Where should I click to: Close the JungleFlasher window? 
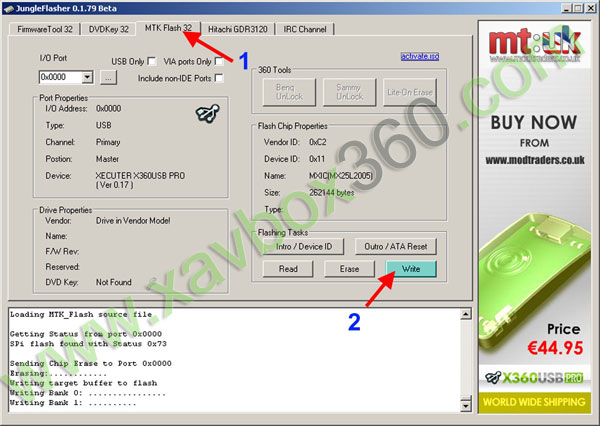click(x=591, y=8)
